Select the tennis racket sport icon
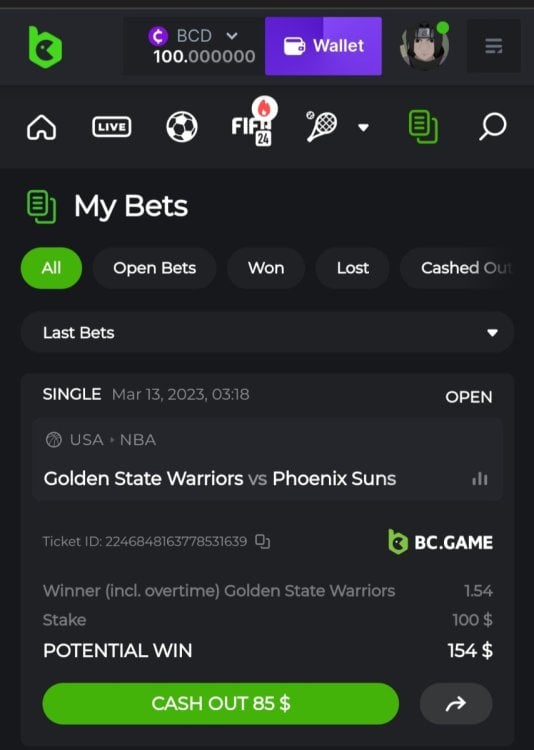This screenshot has width=534, height=750. pos(321,126)
